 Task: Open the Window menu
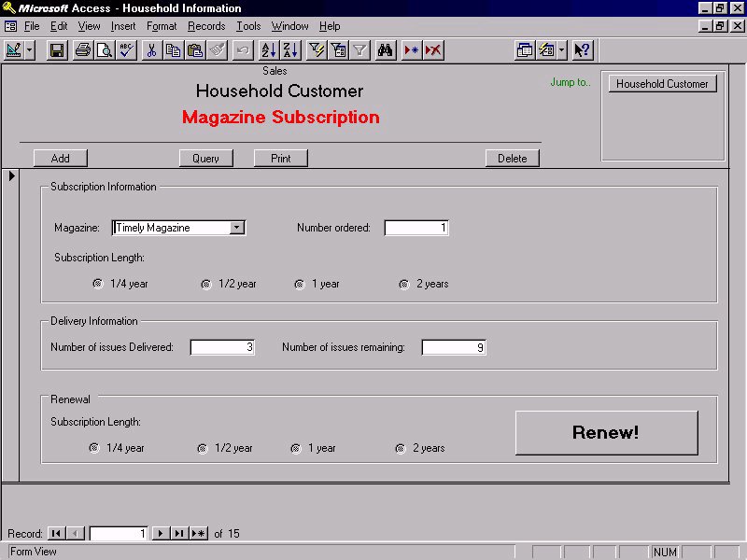click(x=289, y=26)
